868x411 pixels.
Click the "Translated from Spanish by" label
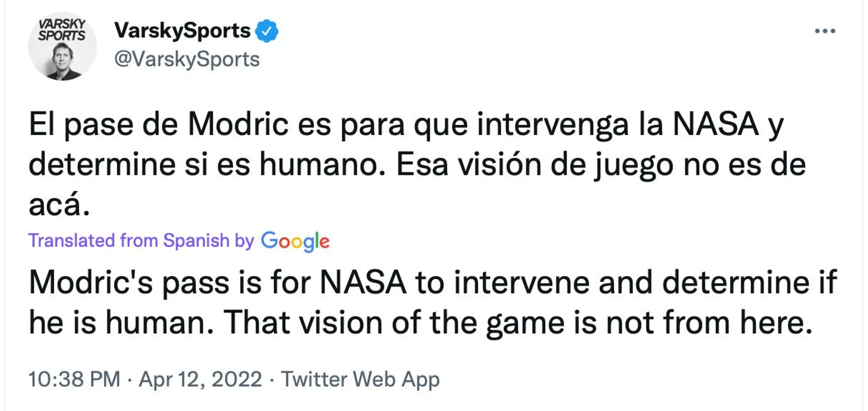(141, 240)
